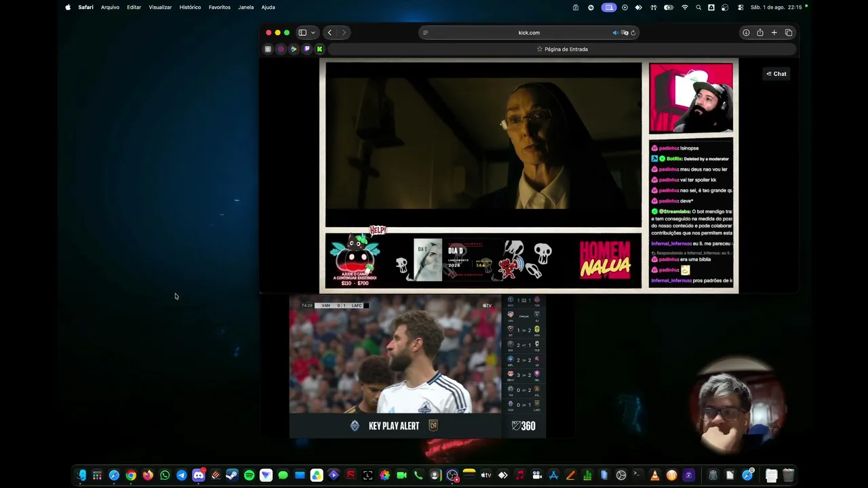
Task: Mute the tab audio in address bar
Action: tap(615, 33)
